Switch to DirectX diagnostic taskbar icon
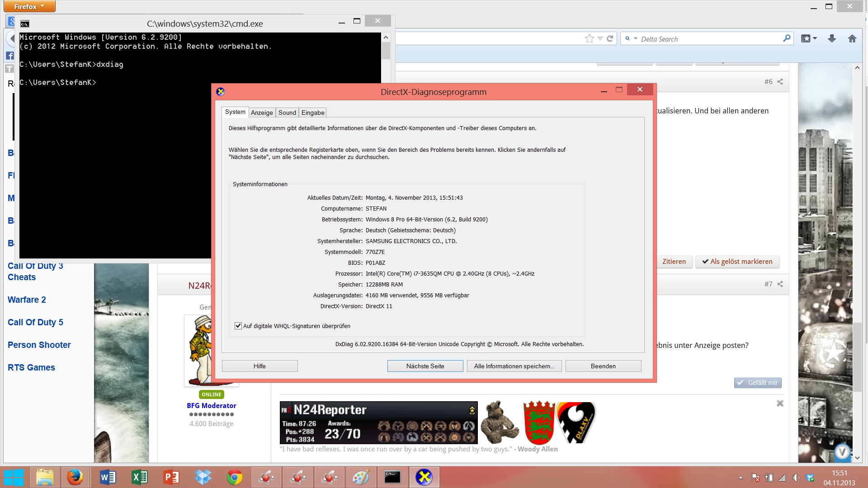868x488 pixels. click(x=424, y=477)
